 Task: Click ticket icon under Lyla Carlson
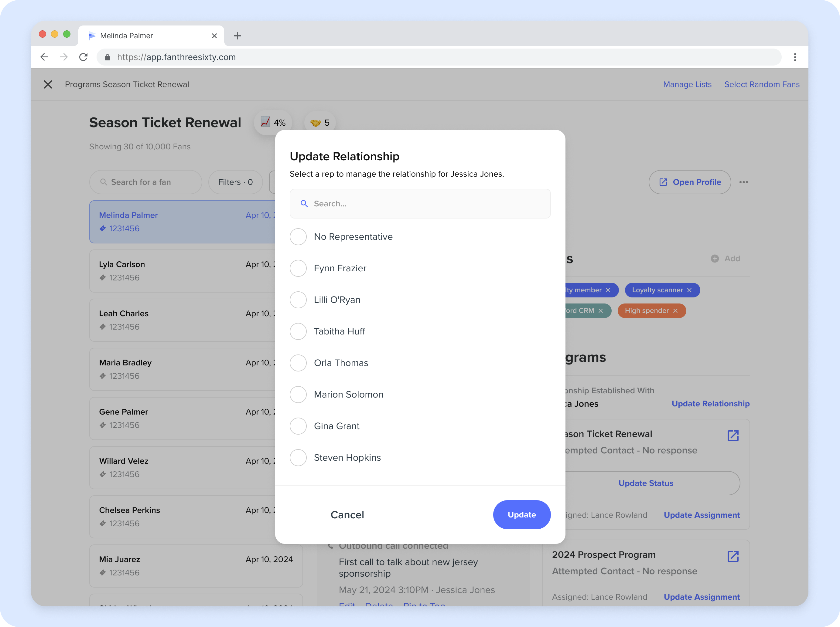tap(103, 278)
